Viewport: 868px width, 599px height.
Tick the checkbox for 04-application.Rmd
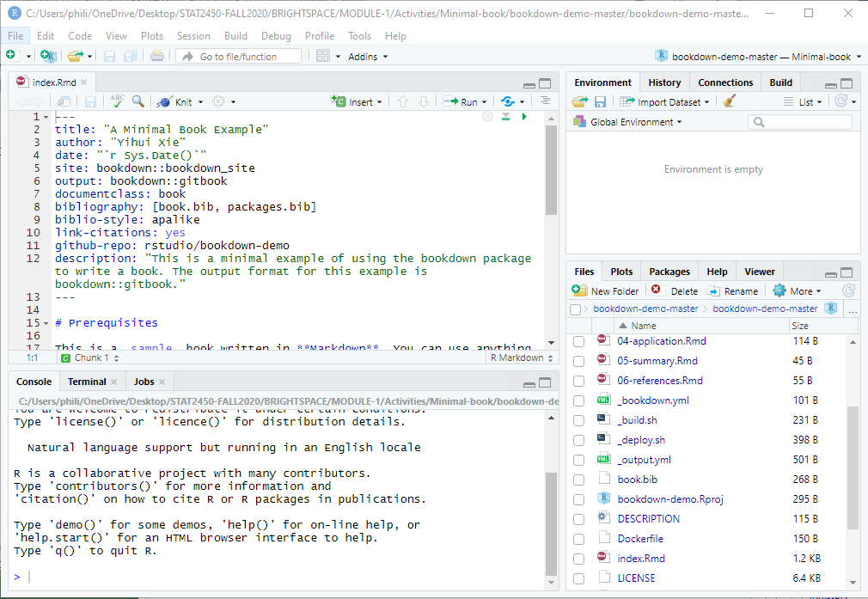(578, 341)
